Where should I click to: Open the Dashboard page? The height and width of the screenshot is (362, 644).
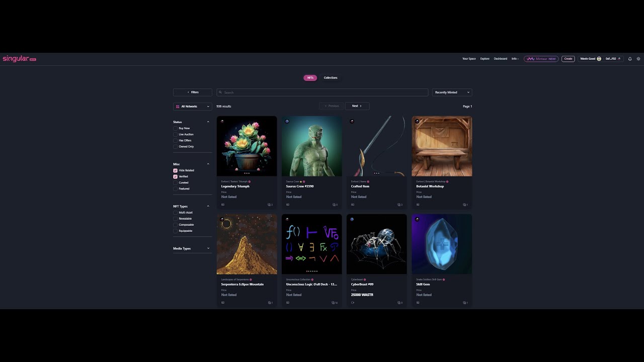(500, 59)
